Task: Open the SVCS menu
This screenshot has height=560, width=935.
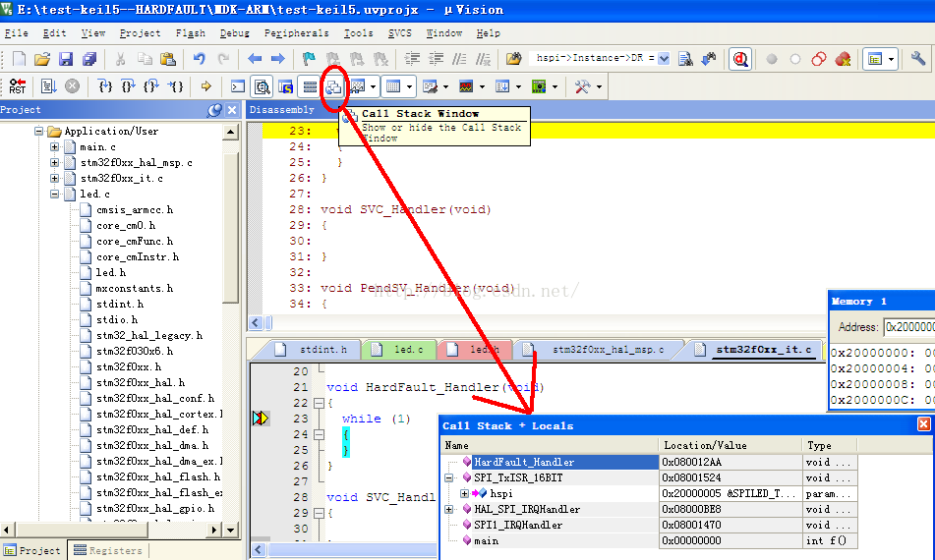Action: 399,33
